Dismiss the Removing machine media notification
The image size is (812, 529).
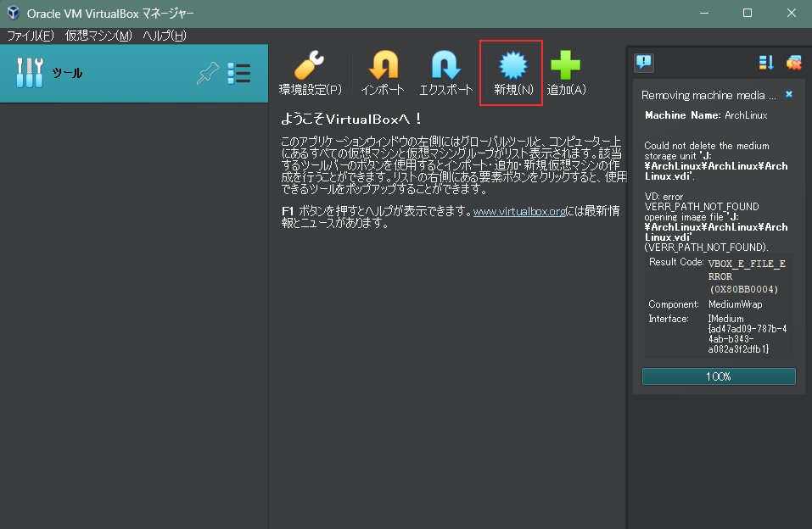click(789, 94)
